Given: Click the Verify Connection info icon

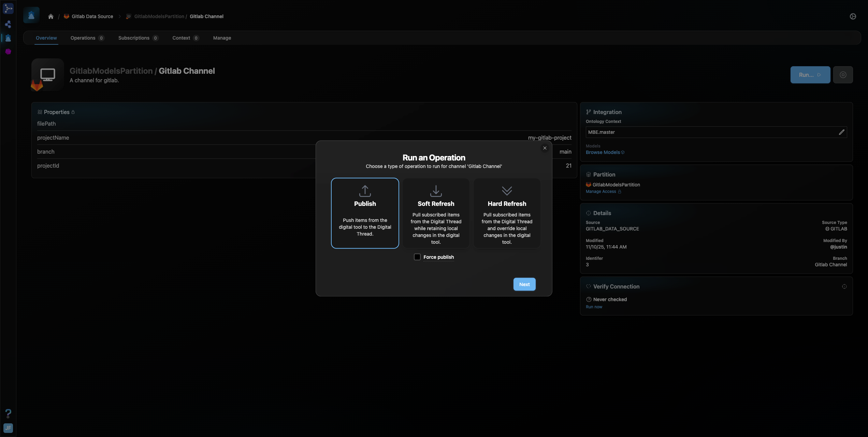Looking at the screenshot, I should pyautogui.click(x=844, y=286).
